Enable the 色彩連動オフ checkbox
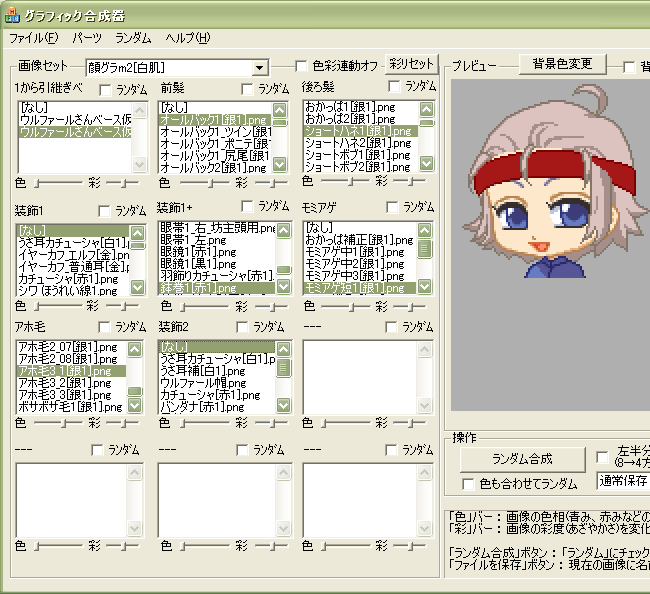Viewport: 650px width, 594px height. (301, 66)
